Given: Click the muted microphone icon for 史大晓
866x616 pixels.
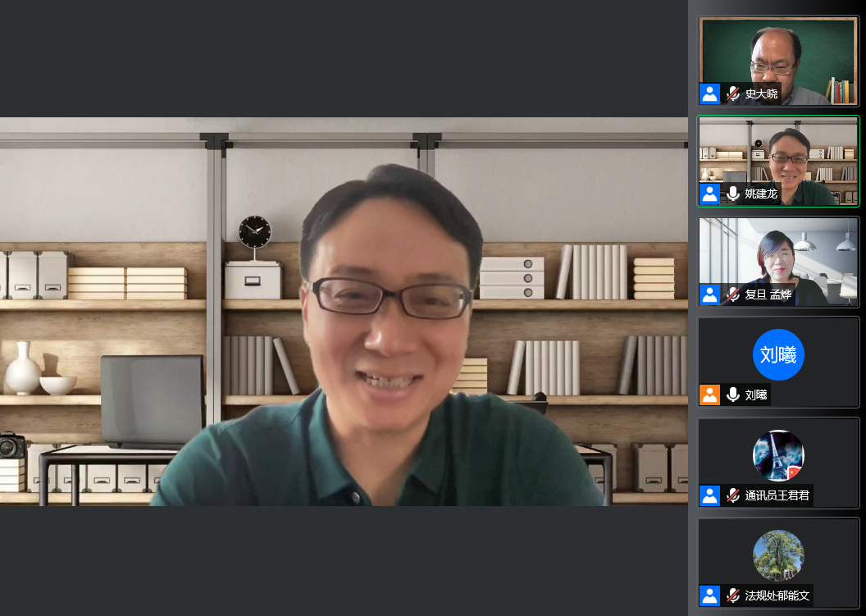Looking at the screenshot, I should pyautogui.click(x=733, y=94).
